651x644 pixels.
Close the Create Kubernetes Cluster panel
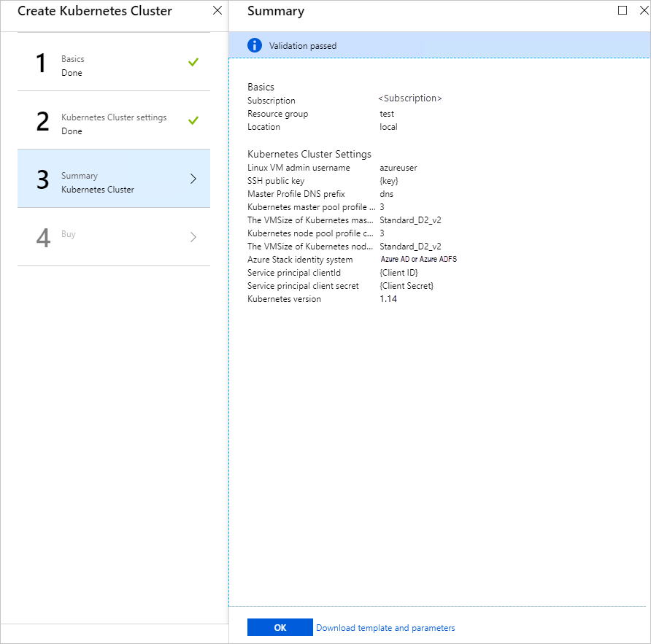pos(217,10)
